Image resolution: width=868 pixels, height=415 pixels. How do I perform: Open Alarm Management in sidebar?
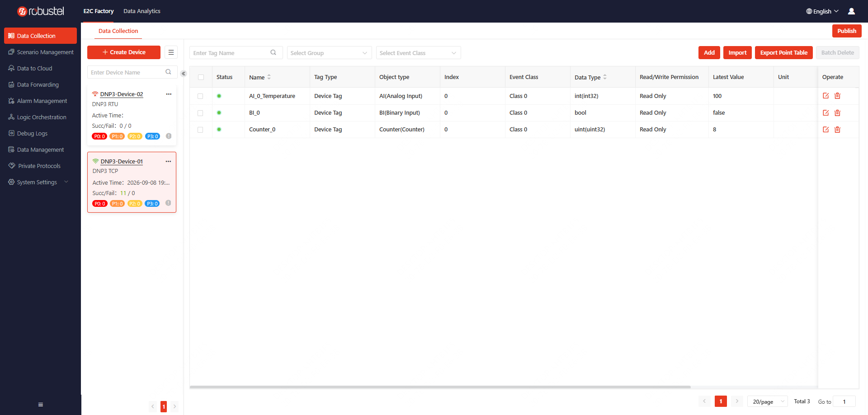point(42,101)
